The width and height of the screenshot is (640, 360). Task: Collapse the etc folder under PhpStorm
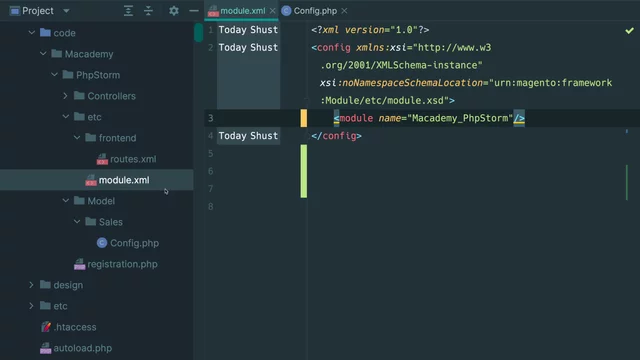click(x=65, y=117)
